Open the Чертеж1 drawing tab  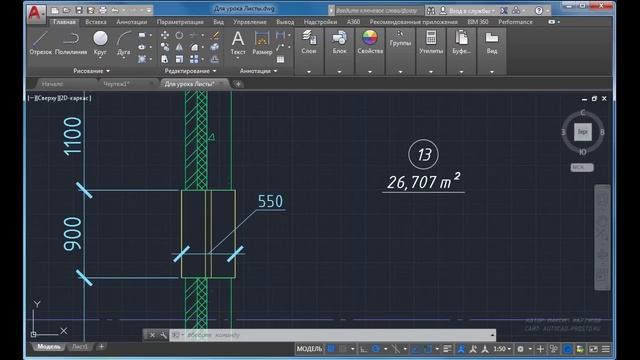[117, 84]
